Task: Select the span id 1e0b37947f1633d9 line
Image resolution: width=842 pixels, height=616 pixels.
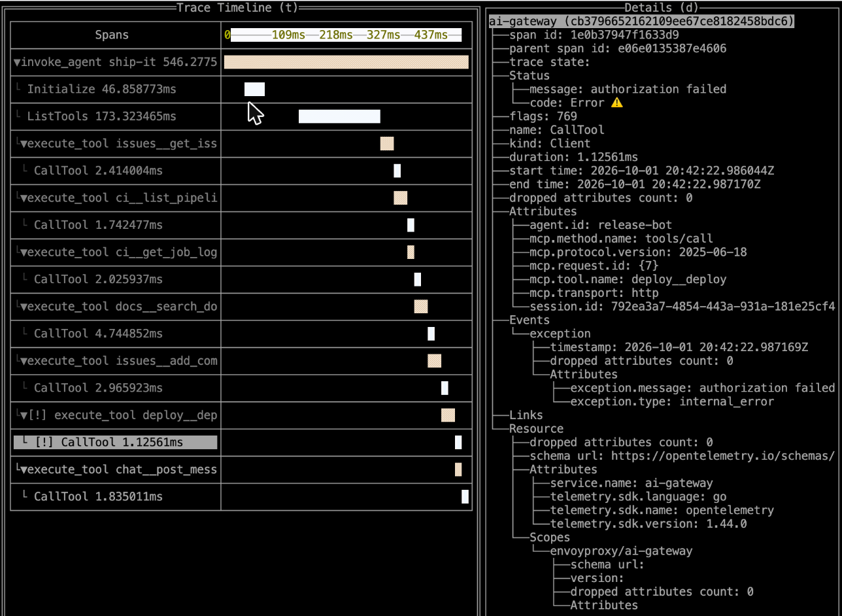Action: pos(594,35)
